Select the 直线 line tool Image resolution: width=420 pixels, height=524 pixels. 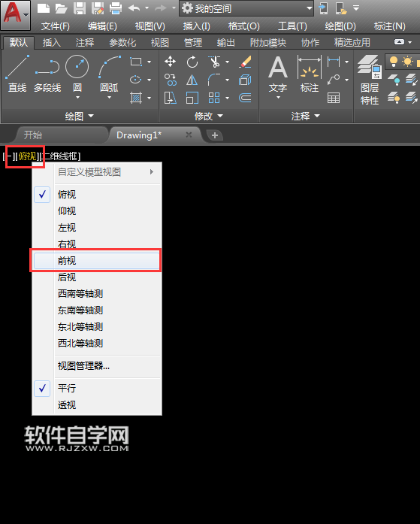[x=17, y=74]
